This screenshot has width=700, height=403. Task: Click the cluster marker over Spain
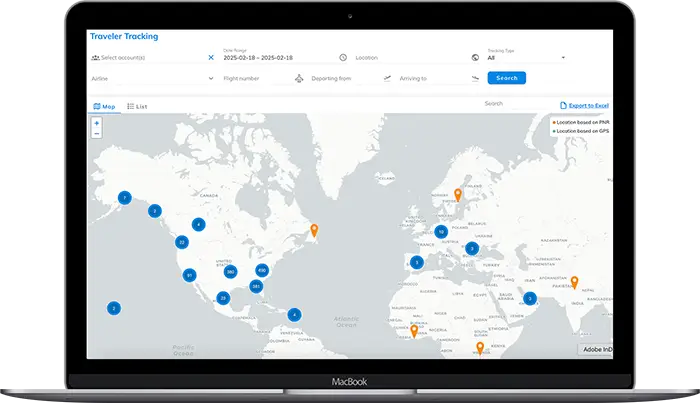point(417,263)
